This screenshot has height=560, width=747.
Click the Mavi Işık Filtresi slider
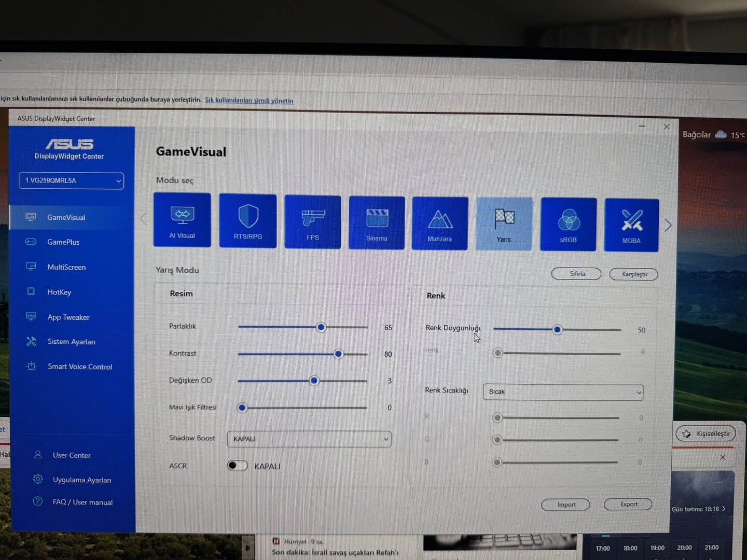[302, 408]
